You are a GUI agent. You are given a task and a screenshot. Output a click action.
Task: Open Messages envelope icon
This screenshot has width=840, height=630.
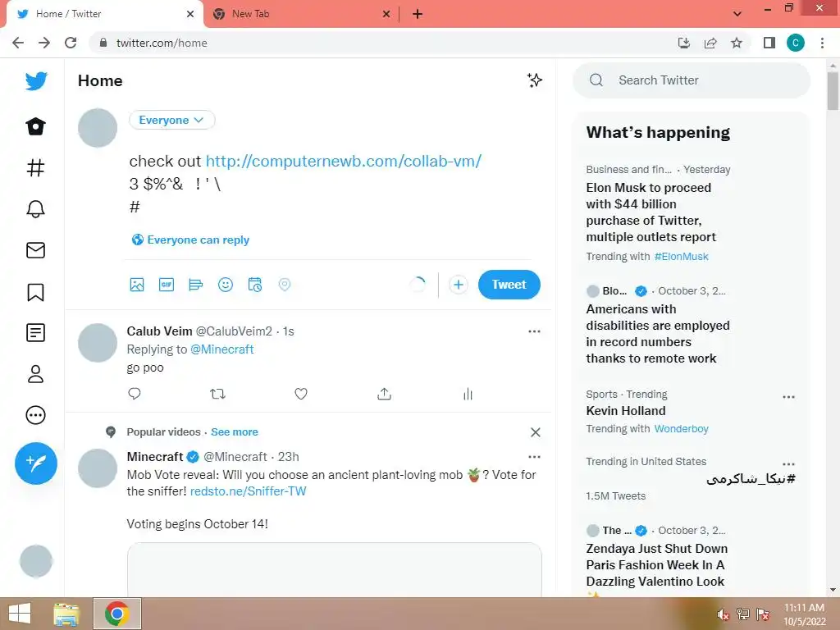35,250
